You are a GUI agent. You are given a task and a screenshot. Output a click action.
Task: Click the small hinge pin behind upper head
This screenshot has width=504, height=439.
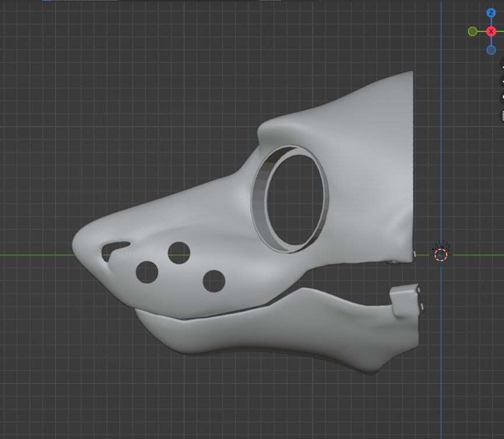coord(414,254)
